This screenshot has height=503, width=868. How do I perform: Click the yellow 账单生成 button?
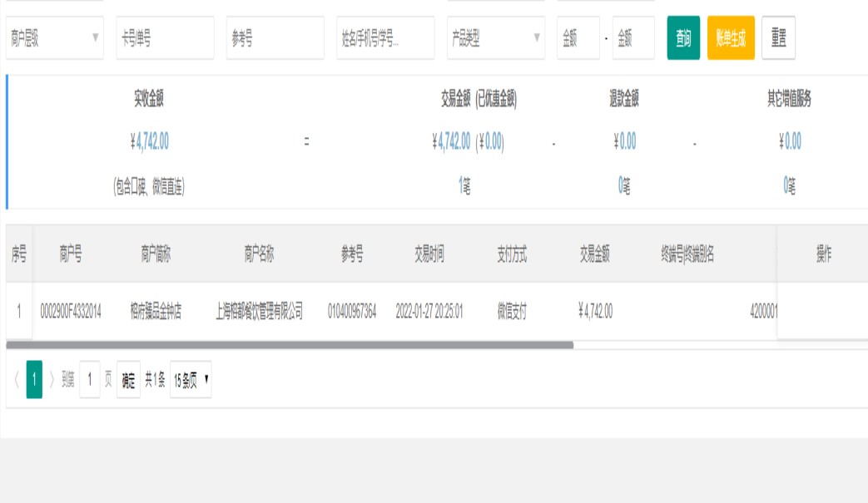tap(731, 38)
